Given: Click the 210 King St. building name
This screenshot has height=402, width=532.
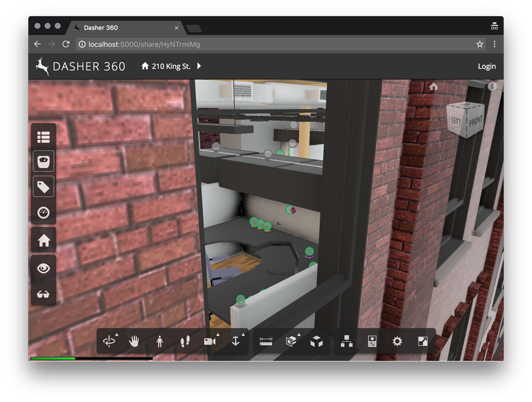Looking at the screenshot, I should pyautogui.click(x=171, y=66).
